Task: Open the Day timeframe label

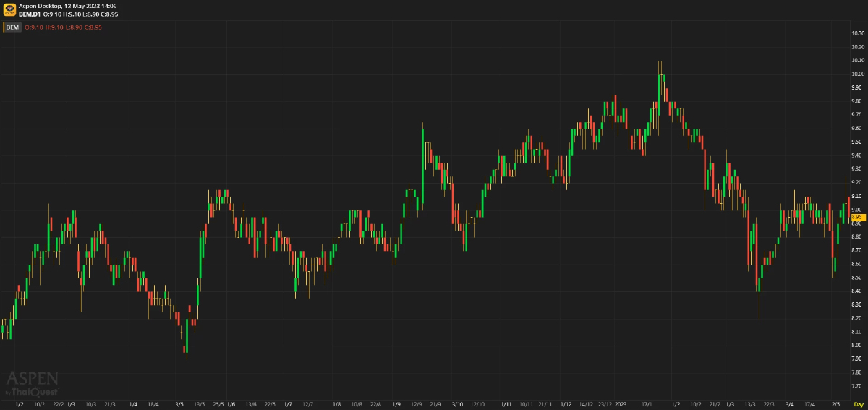Action: (x=858, y=403)
